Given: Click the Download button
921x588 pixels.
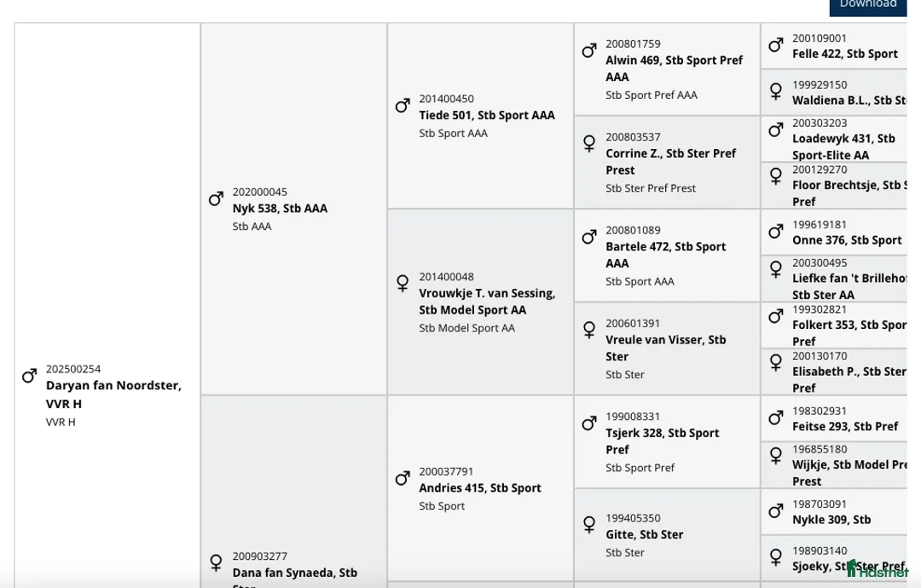Looking at the screenshot, I should [x=867, y=5].
